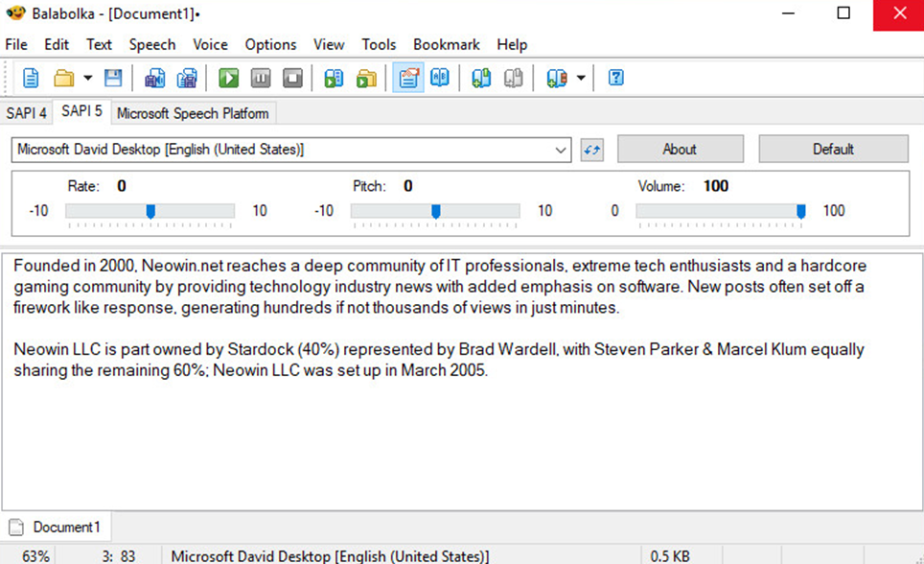Open the Tools menu
Screen dimensions: 924x564
pyautogui.click(x=379, y=45)
